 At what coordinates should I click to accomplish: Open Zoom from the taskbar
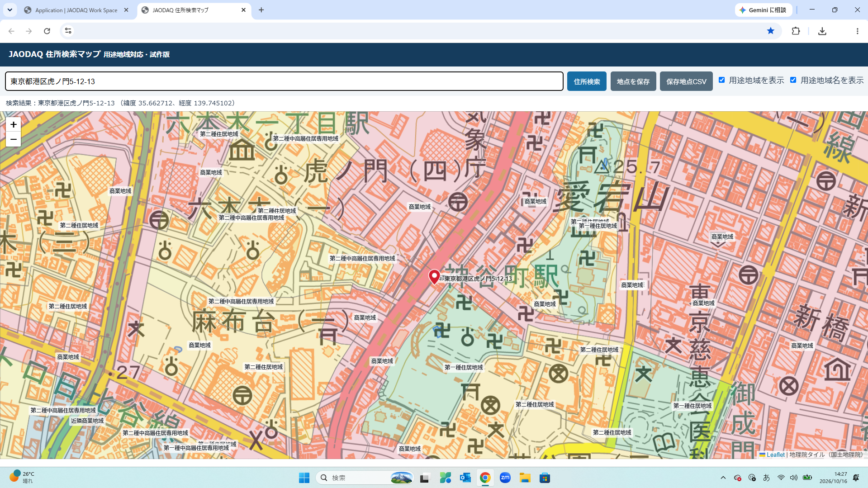tap(505, 478)
